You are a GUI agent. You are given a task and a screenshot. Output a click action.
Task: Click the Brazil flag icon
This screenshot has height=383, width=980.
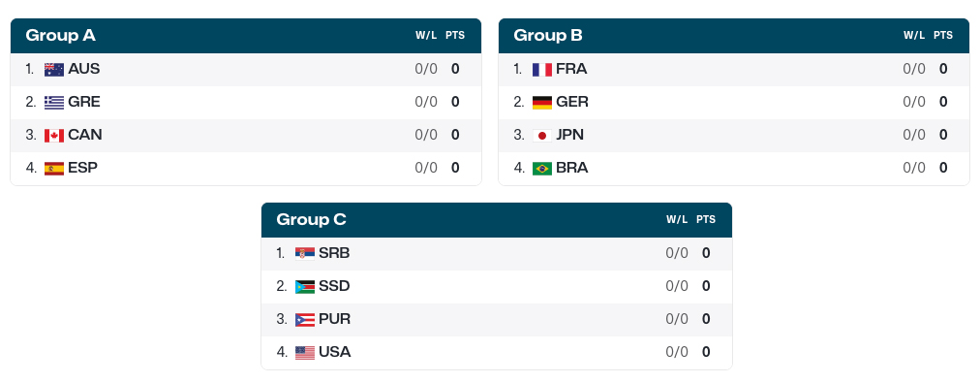click(542, 169)
